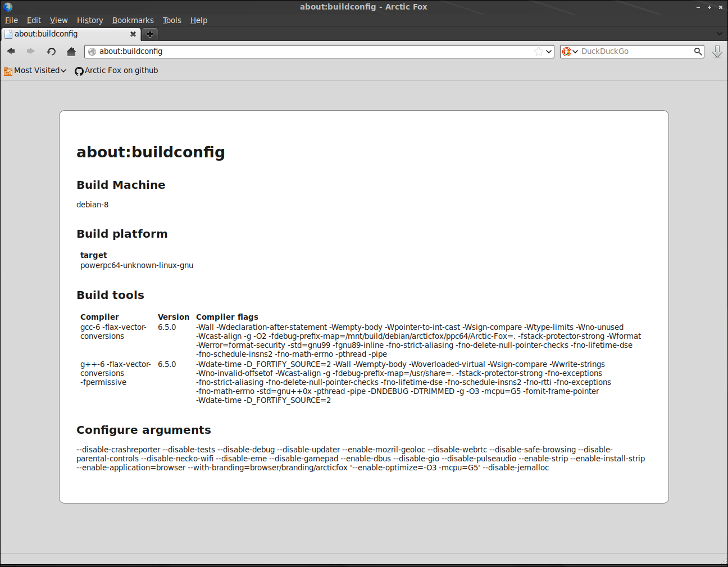Click the powerpc64-unknown-linux-gnu target value

tap(136, 265)
